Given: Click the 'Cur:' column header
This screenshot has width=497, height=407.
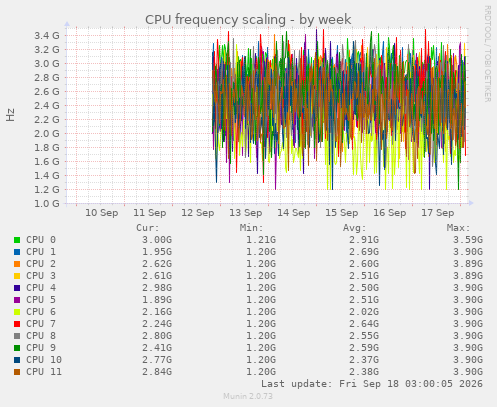Looking at the screenshot, I should [x=148, y=228].
